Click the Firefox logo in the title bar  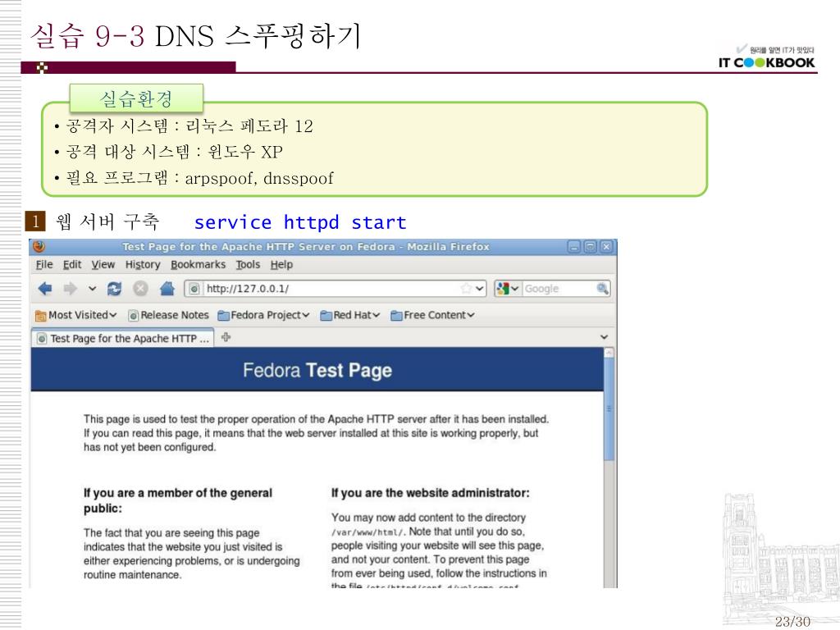pos(39,246)
